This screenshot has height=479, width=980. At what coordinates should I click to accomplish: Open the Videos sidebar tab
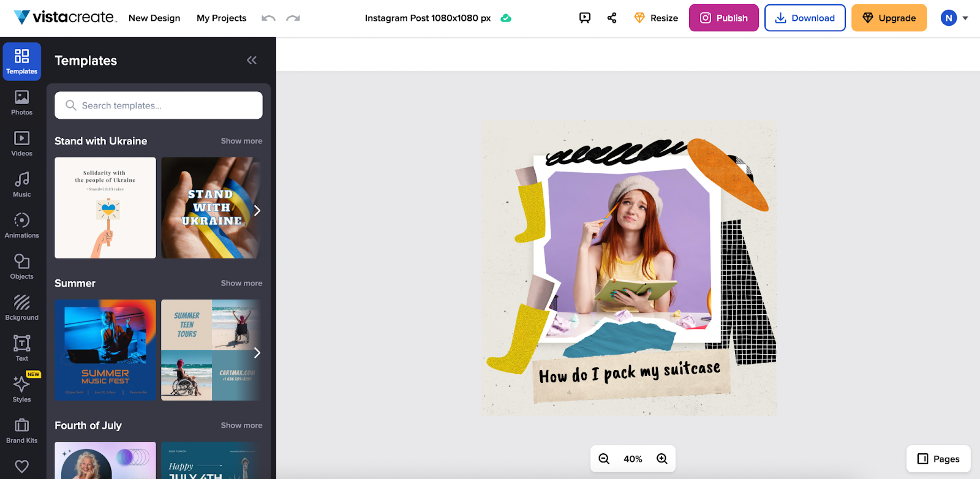click(x=22, y=143)
